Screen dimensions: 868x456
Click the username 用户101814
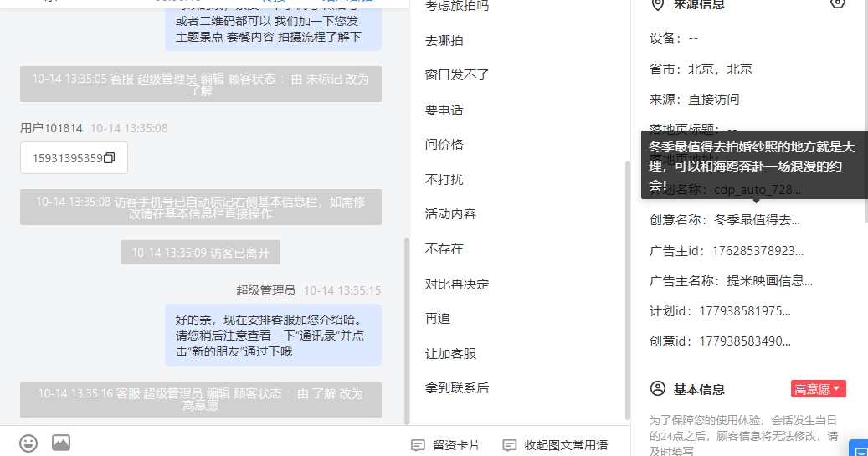coord(51,128)
